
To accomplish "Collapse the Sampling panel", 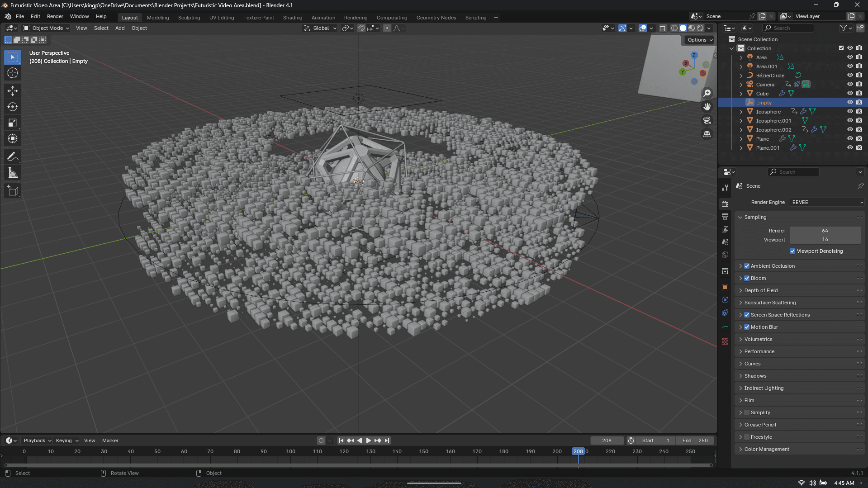I will [755, 218].
